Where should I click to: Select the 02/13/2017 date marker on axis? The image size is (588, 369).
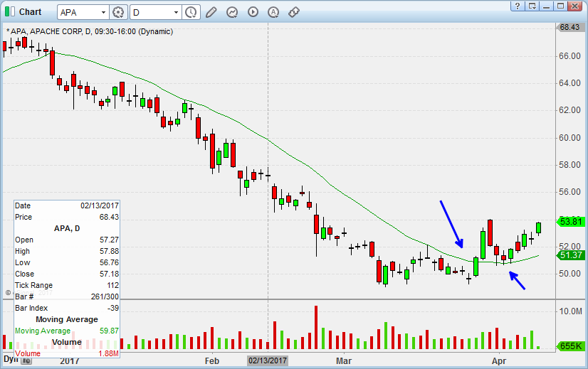click(x=266, y=360)
